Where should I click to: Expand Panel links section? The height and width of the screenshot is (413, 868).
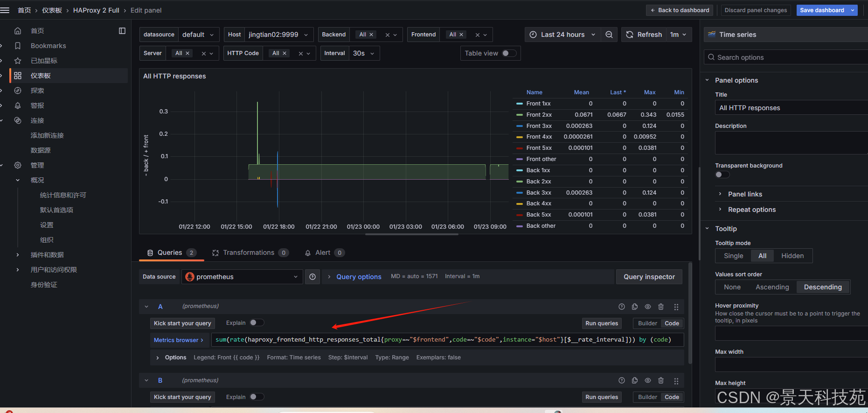(745, 194)
